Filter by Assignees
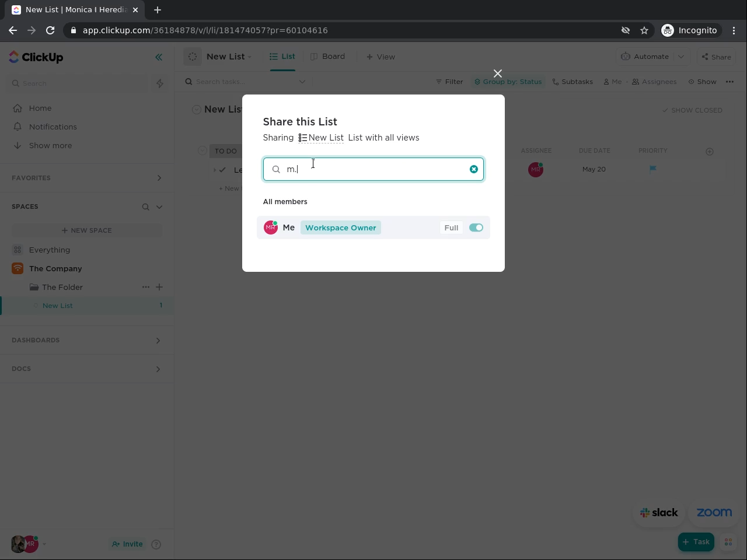747x560 pixels. tap(654, 82)
